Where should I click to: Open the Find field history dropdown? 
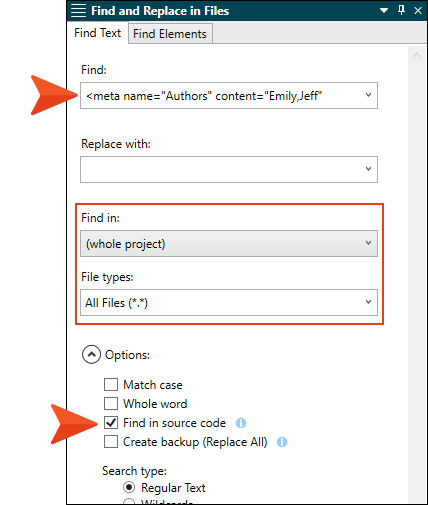[368, 95]
